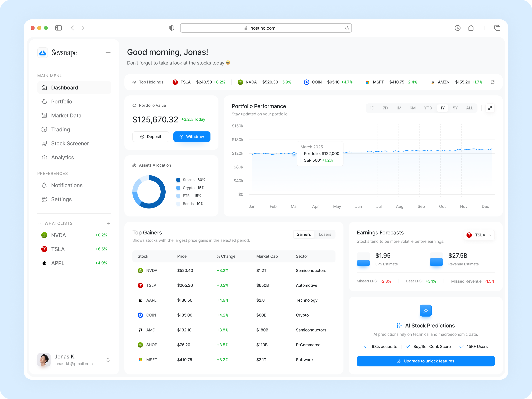Select the Trading icon in the sidebar

(x=44, y=129)
